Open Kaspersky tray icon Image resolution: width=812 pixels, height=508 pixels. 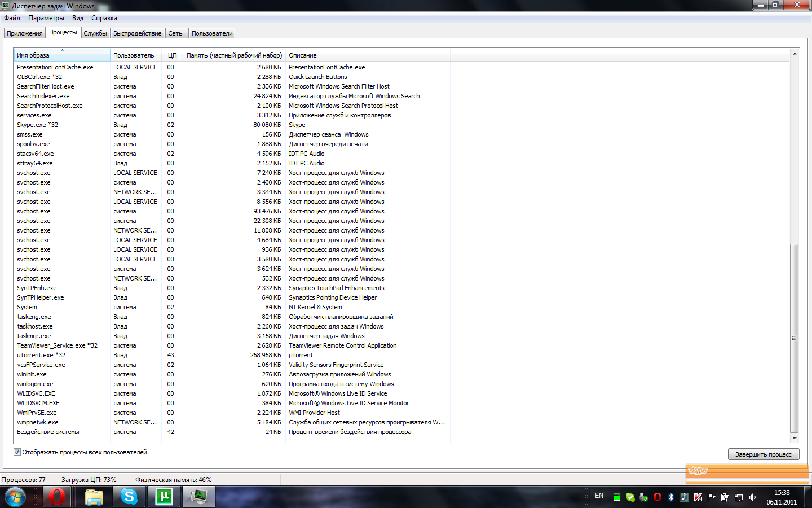(x=698, y=497)
